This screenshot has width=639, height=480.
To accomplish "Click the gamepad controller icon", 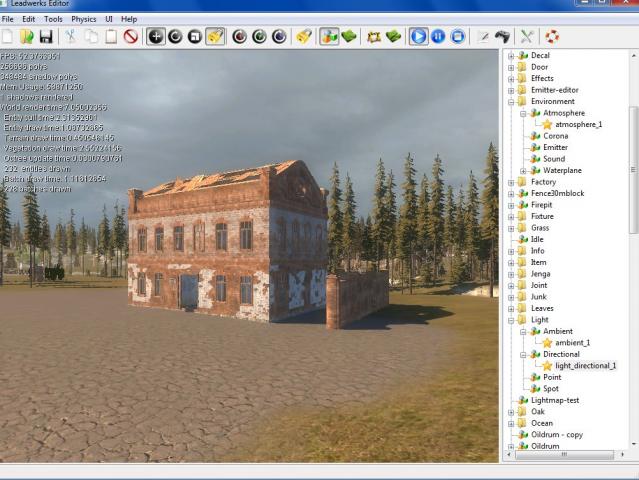I will (503, 37).
